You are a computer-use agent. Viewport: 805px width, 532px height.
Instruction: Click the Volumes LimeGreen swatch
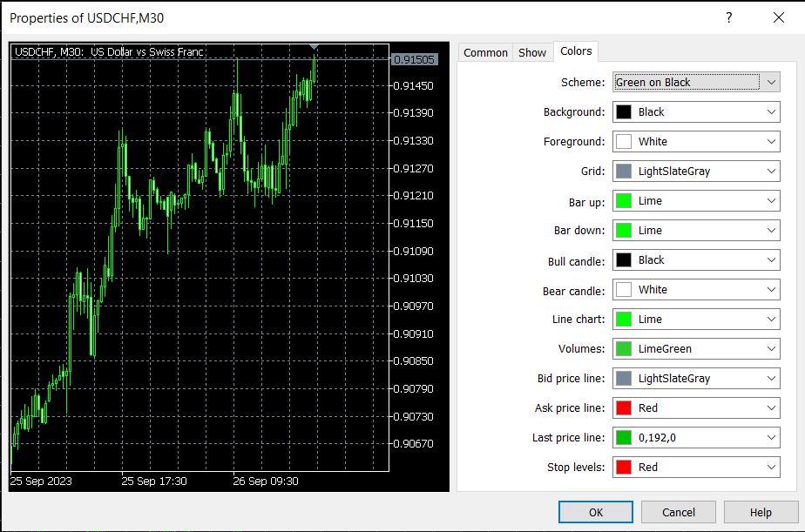623,349
